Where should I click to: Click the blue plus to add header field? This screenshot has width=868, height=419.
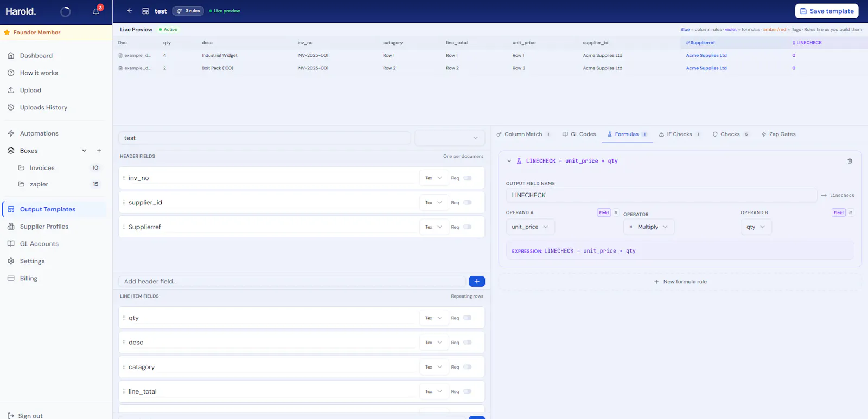[x=477, y=281]
